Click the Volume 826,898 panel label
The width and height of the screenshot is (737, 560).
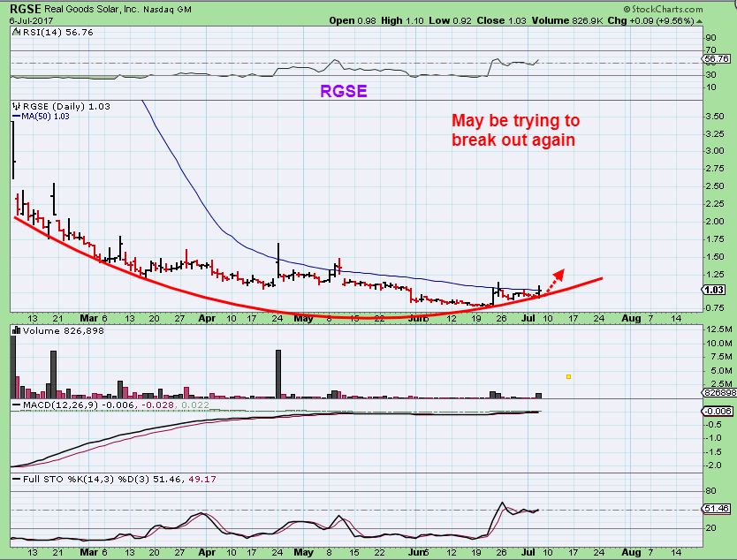pyautogui.click(x=64, y=330)
